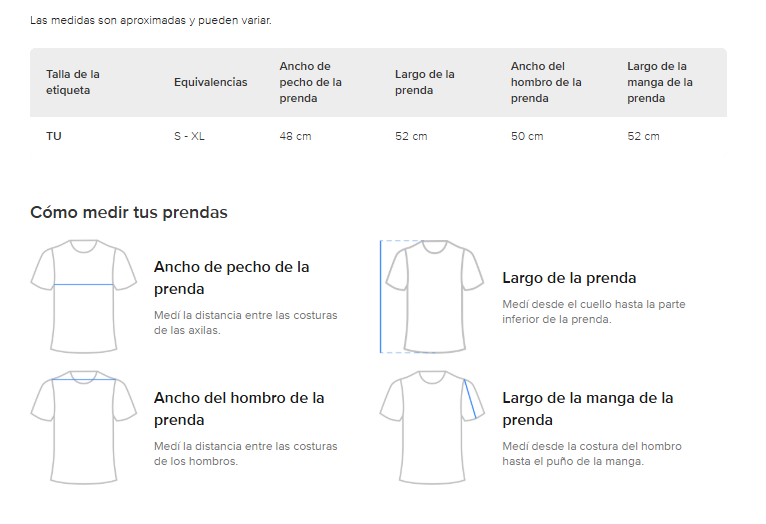Screen dimensions: 766x524
Task: Select the '52 cm' garment length value
Action: click(x=411, y=136)
